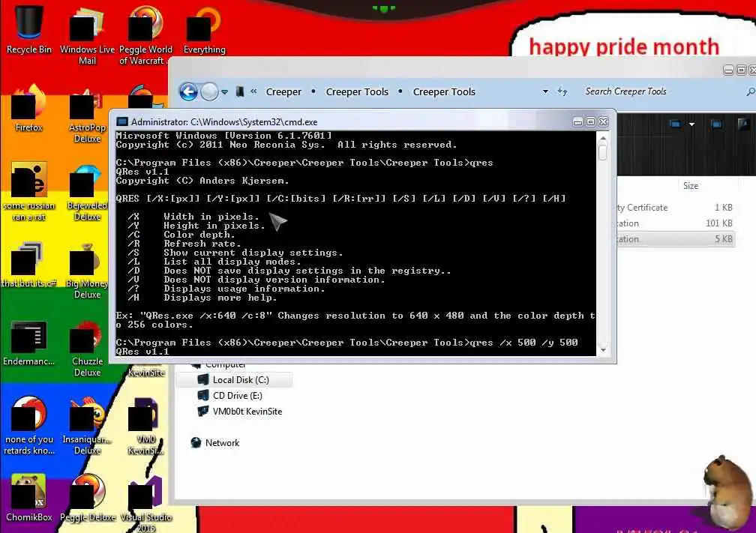The height and width of the screenshot is (533, 756).
Task: Open the Endermanc... desktop icon
Action: coord(29,343)
